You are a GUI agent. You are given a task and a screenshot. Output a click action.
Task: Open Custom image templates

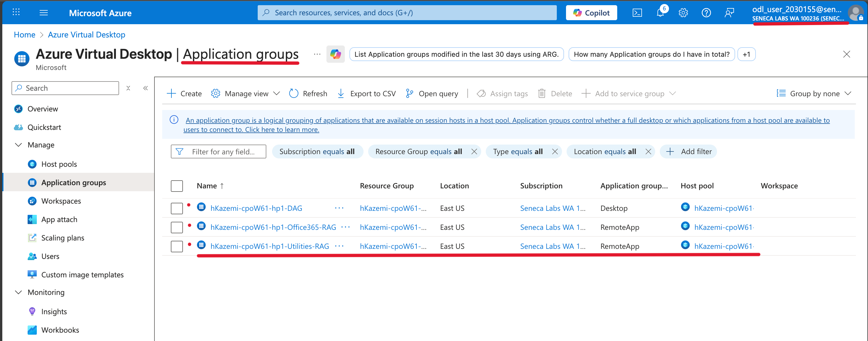tap(82, 274)
